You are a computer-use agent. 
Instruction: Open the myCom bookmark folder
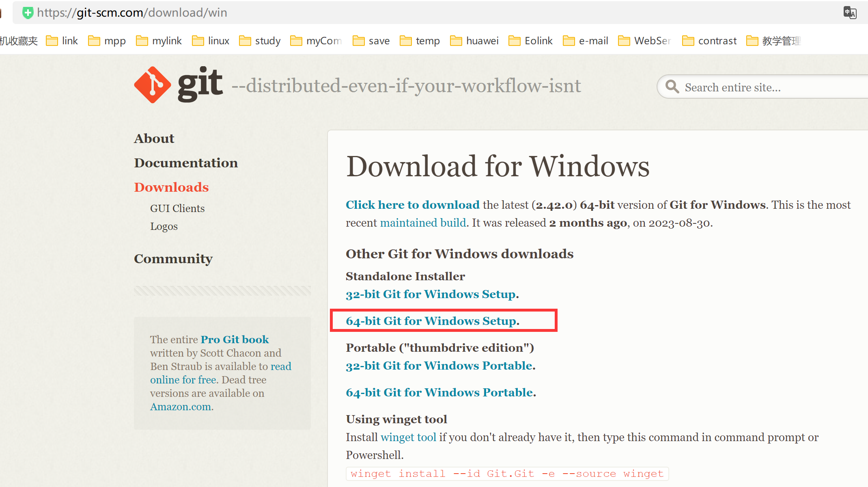tap(316, 41)
